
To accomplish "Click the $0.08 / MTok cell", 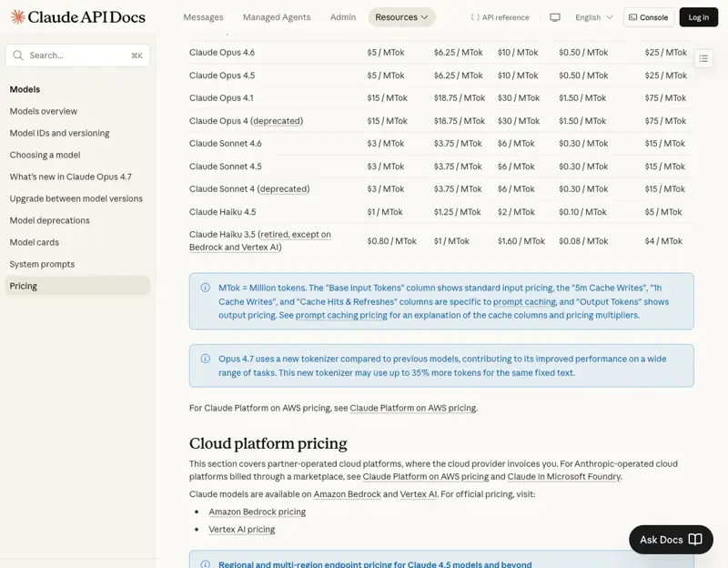I will tap(583, 241).
